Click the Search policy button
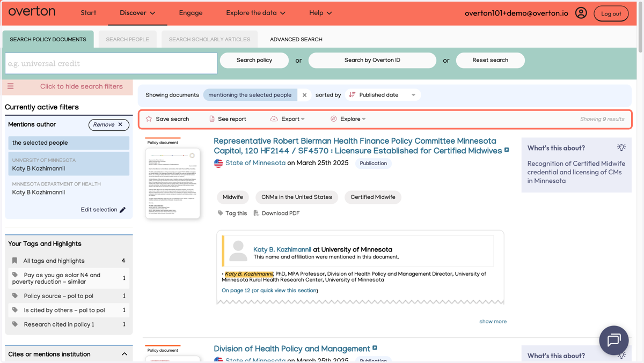The height and width of the screenshot is (363, 644). 254,60
